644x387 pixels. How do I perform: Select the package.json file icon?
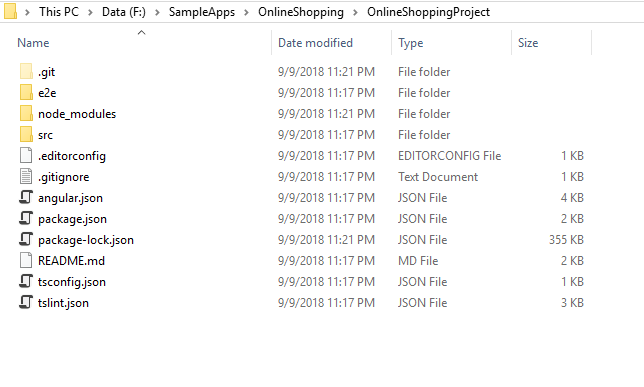(x=26, y=218)
